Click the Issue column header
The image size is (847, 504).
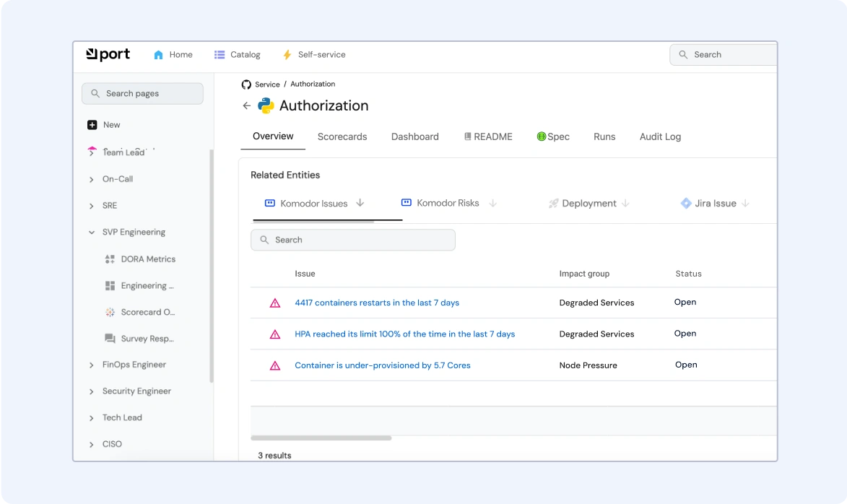[x=305, y=274]
